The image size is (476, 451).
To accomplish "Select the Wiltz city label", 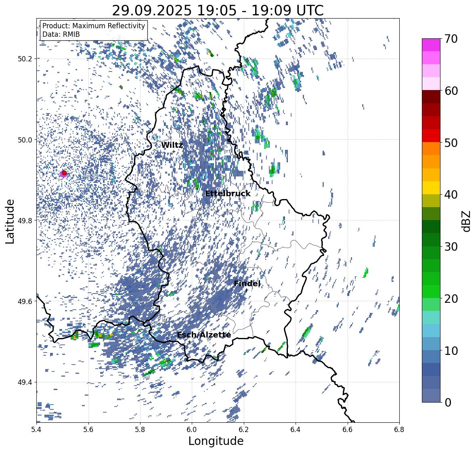I will tap(172, 145).
